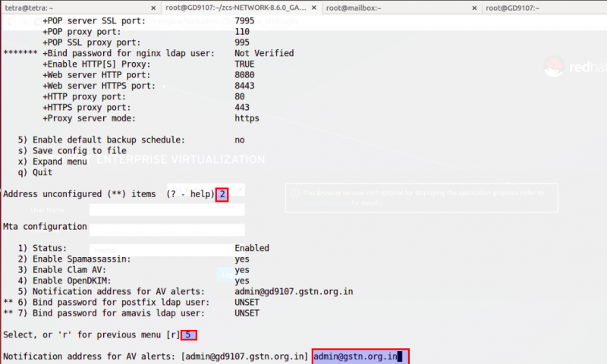This screenshot has width=607, height=364.
Task: Click the '1) Status:' line
Action: point(42,248)
